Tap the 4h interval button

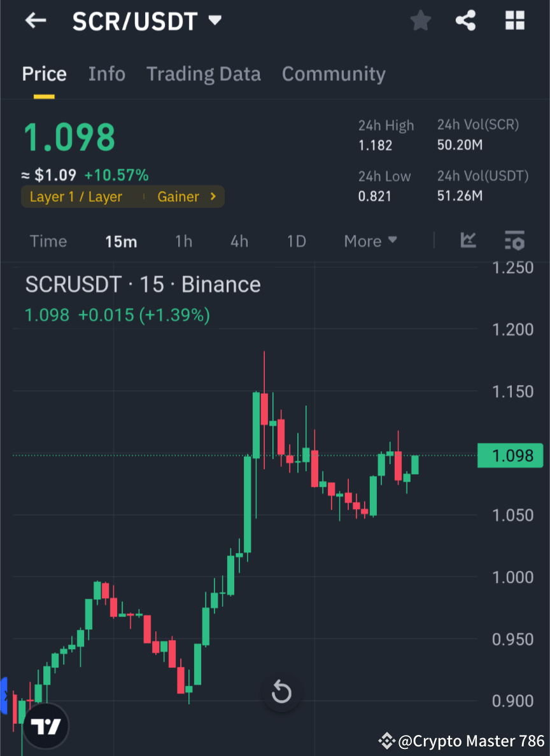[x=239, y=241]
